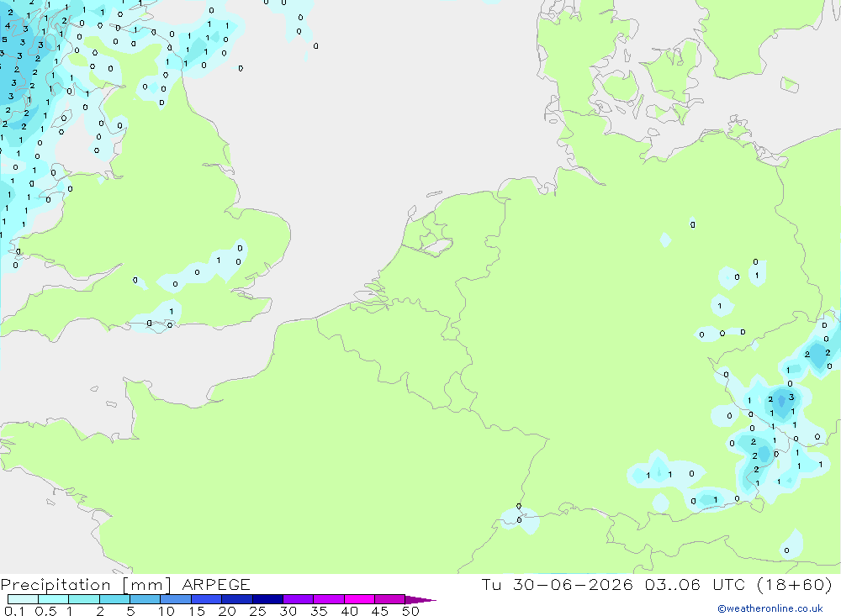The width and height of the screenshot is (841, 616).
Task: Click legend swatch between 30 and 35
Action: click(299, 599)
